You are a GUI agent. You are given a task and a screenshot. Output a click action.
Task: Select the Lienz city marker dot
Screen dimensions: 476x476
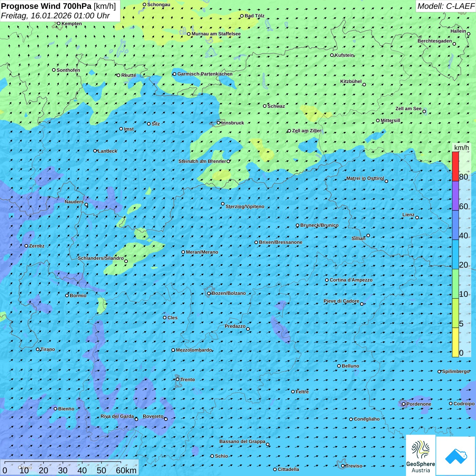click(417, 218)
